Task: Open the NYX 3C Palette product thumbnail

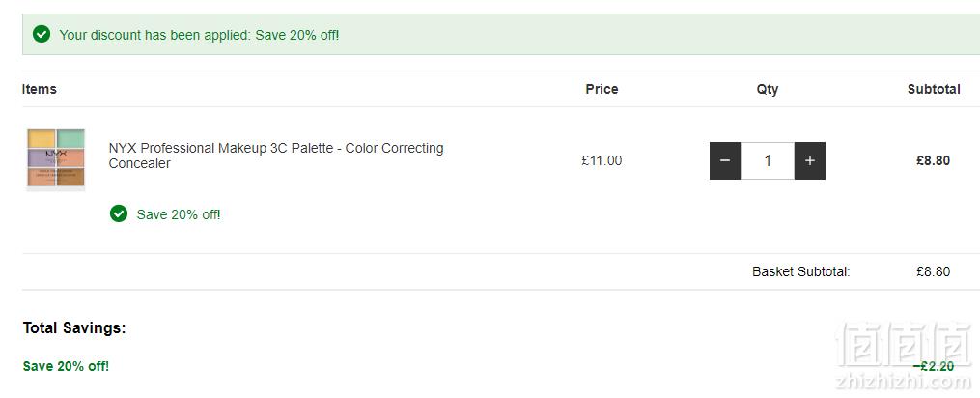Action: [x=56, y=159]
